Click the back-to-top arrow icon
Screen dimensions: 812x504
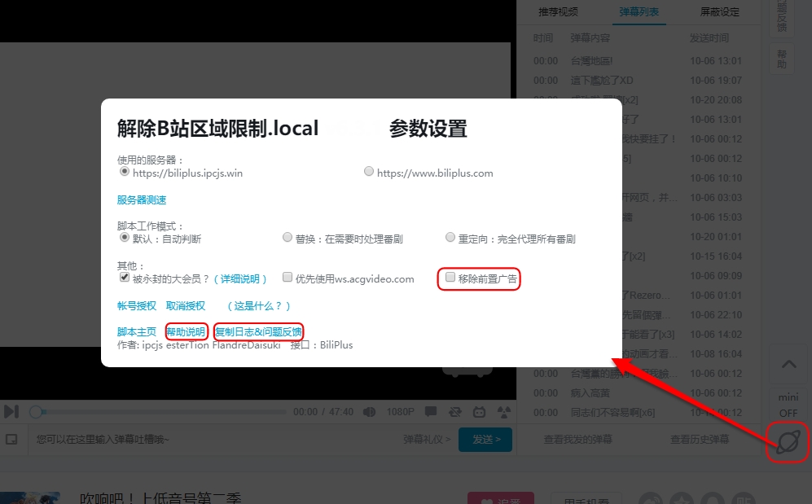[788, 365]
